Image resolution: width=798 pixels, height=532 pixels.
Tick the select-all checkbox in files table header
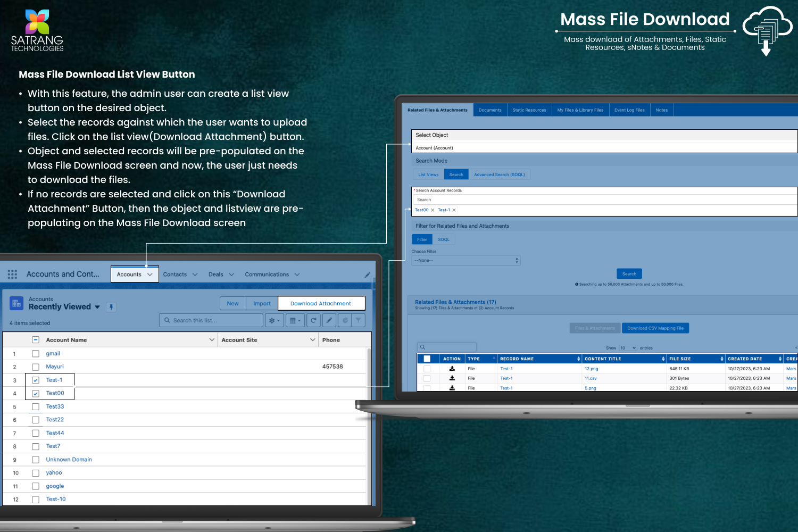427,359
